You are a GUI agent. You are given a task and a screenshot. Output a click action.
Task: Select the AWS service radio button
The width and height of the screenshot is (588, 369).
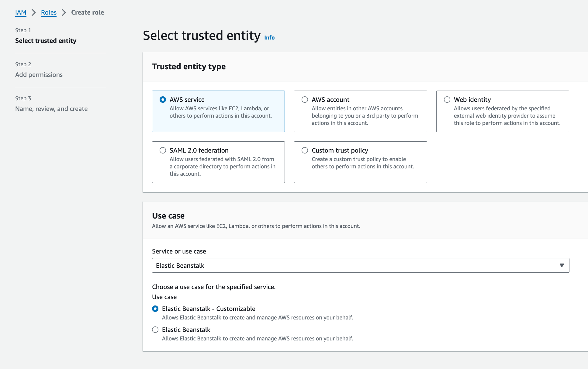163,100
